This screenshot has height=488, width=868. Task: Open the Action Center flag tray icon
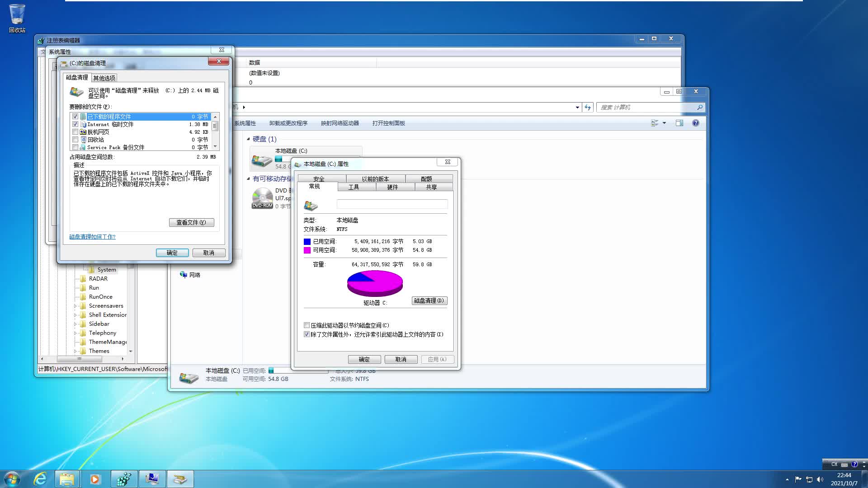798,479
